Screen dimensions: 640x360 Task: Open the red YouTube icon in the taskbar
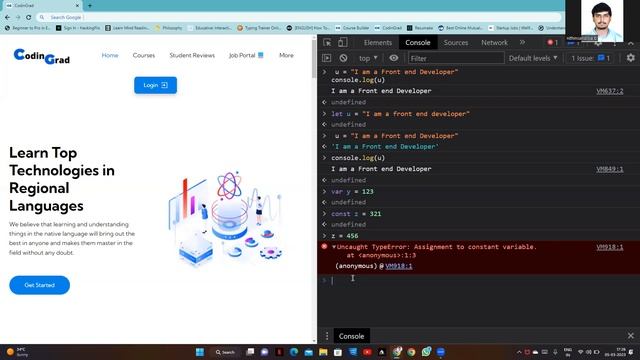point(367,352)
